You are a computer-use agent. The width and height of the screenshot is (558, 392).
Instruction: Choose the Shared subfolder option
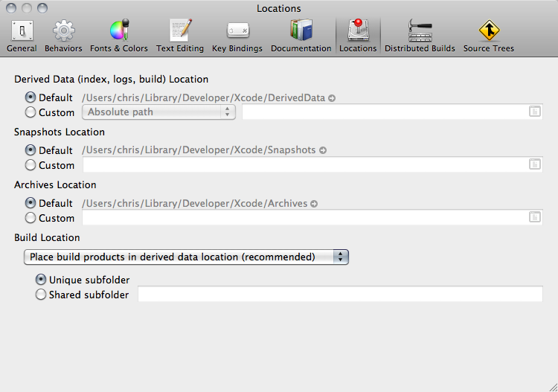pos(41,295)
